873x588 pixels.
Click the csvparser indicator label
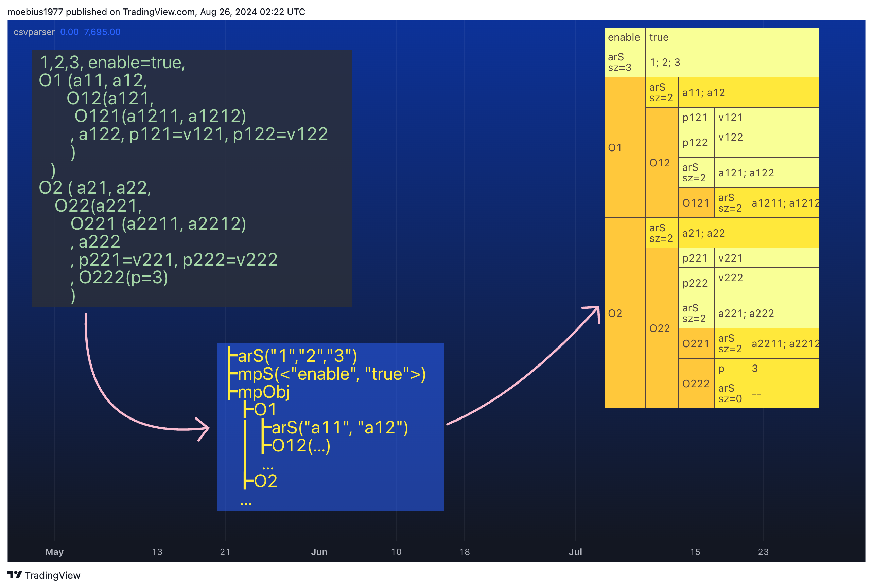34,32
